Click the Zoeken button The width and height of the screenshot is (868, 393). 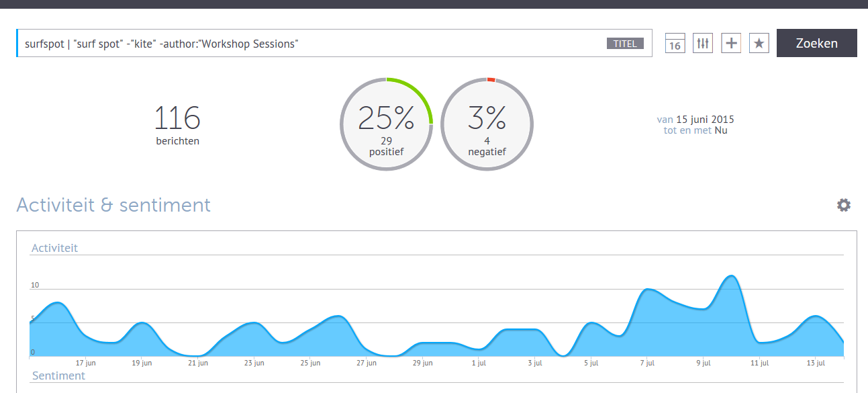(816, 43)
